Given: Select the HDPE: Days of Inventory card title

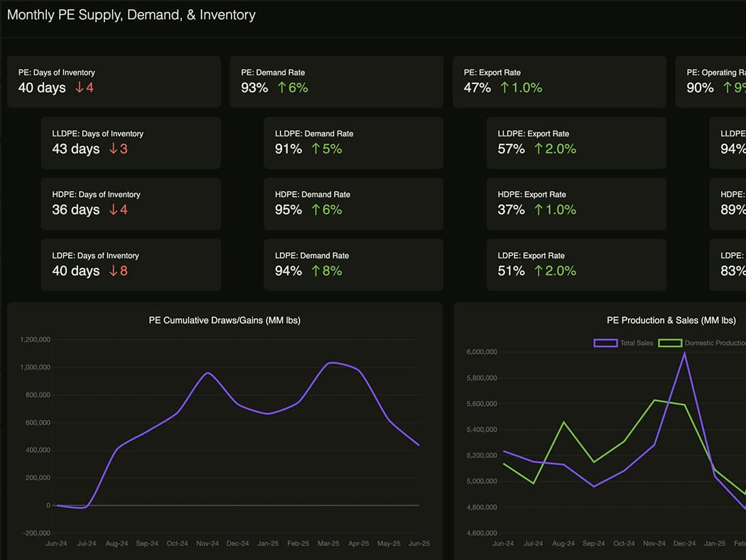Looking at the screenshot, I should 96,195.
